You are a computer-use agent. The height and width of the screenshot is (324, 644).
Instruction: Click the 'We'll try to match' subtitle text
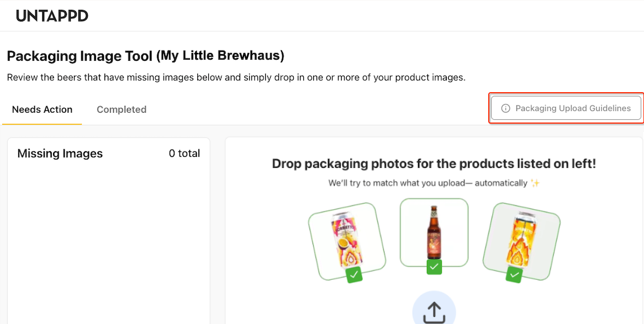427,183
